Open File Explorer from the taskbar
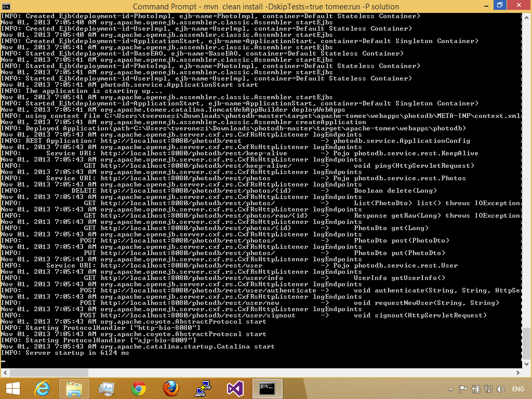532x399 pixels. click(x=74, y=389)
